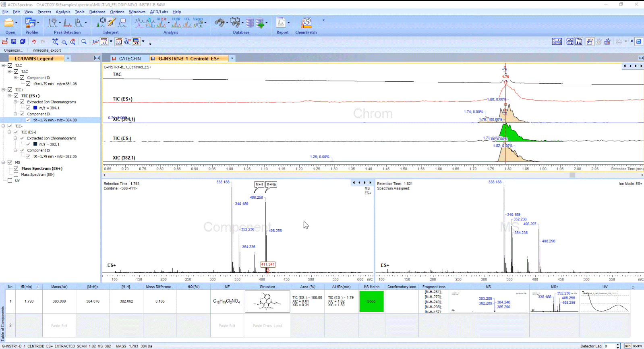Click the blue window icon at toolbar far right
This screenshot has width=644, height=349.
coord(639,42)
